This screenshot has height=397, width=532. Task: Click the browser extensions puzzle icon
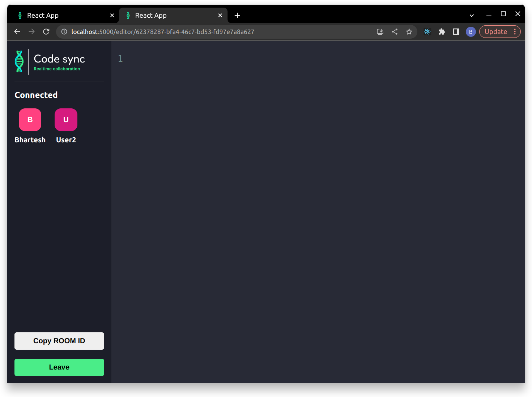pos(442,31)
